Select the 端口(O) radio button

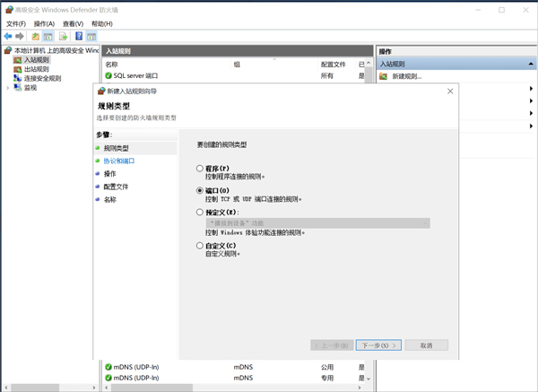click(200, 190)
